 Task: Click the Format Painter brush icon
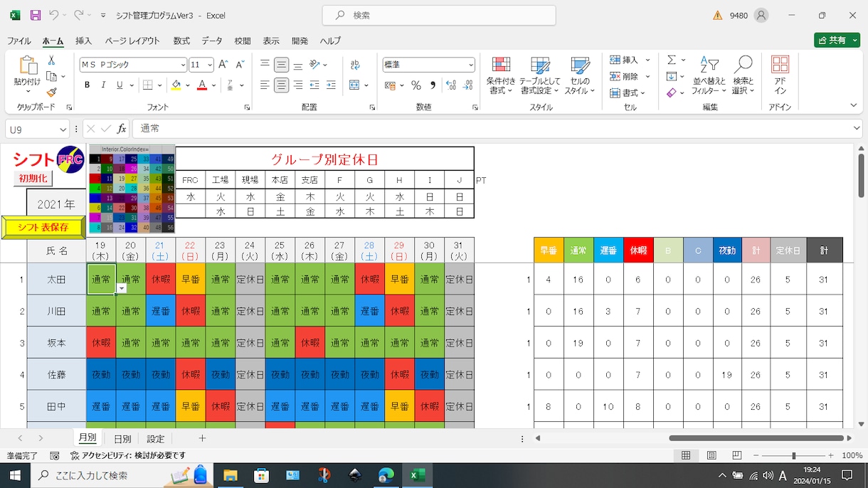coord(51,92)
